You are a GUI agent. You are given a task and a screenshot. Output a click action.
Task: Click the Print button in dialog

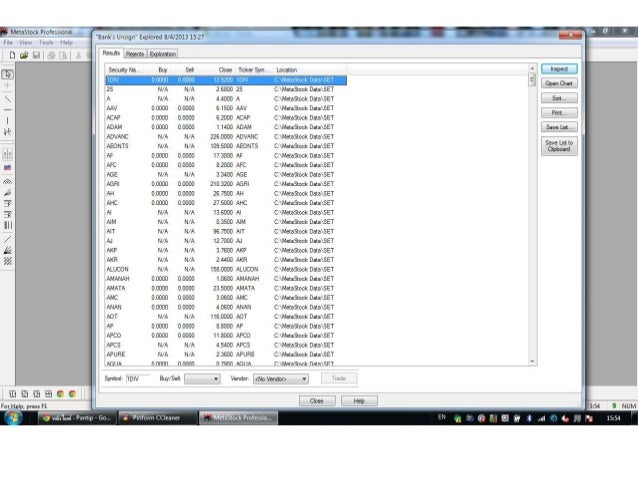[x=559, y=113]
